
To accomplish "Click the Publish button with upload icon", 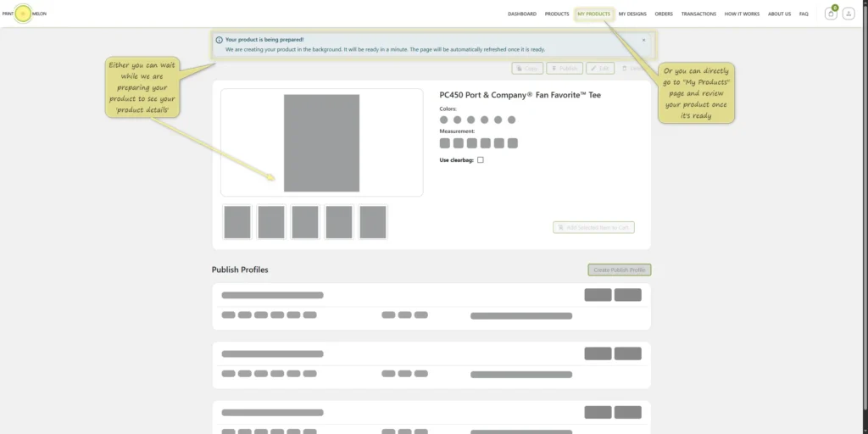I will (564, 69).
